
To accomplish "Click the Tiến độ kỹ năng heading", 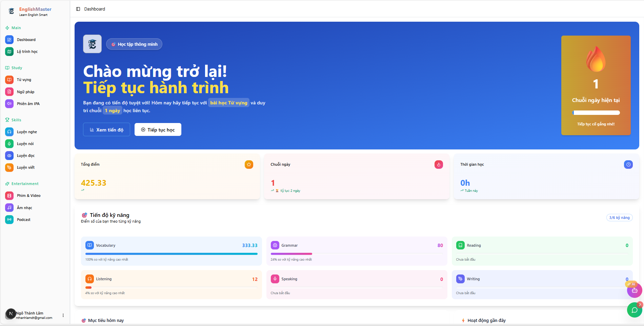I will (x=109, y=215).
